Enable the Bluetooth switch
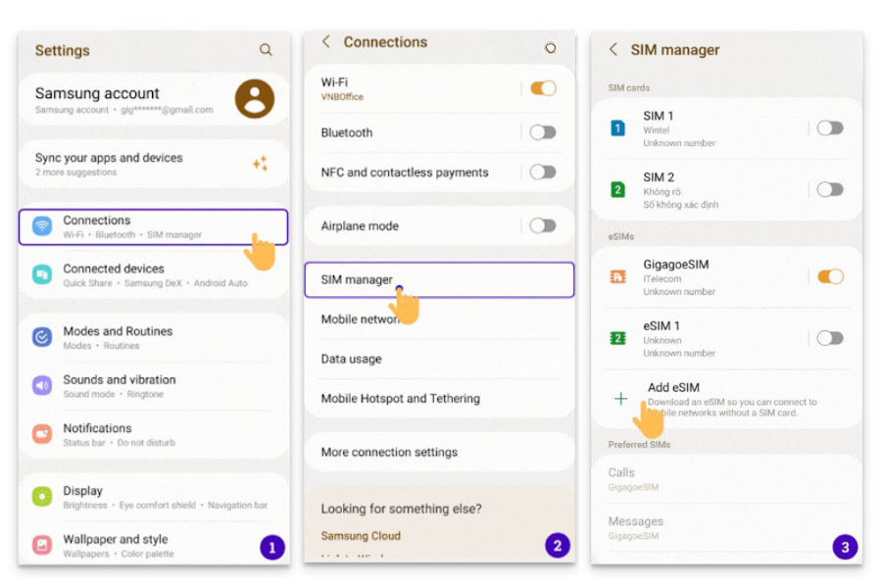The image size is (882, 588). pyautogui.click(x=543, y=132)
